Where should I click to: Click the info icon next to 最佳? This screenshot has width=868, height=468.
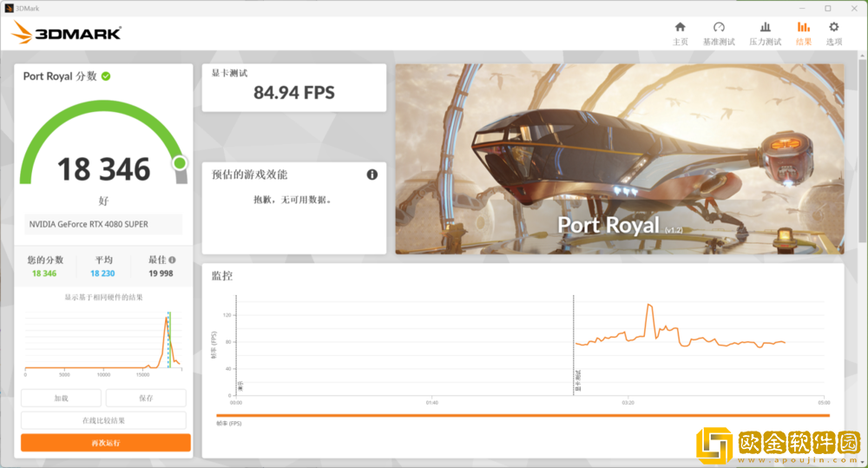(172, 260)
